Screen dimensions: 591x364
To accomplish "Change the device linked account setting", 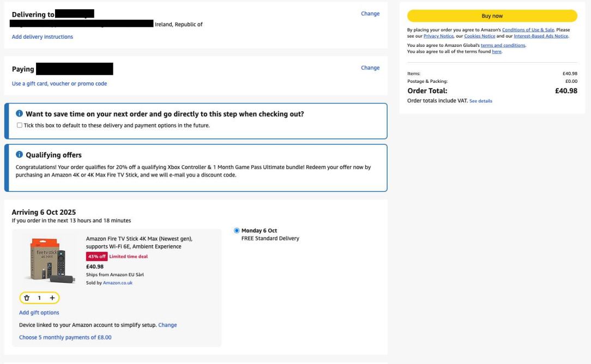I will click(x=167, y=325).
